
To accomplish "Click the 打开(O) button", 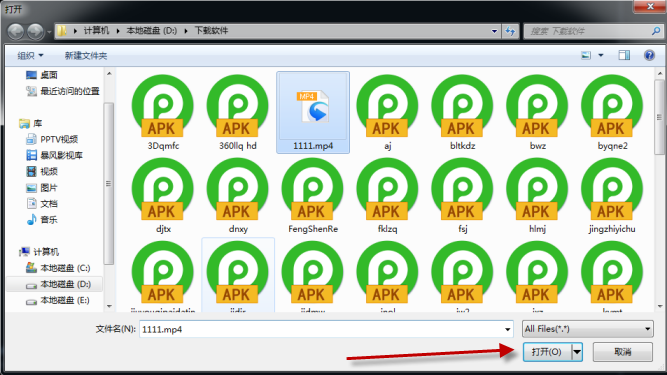I will [x=547, y=352].
